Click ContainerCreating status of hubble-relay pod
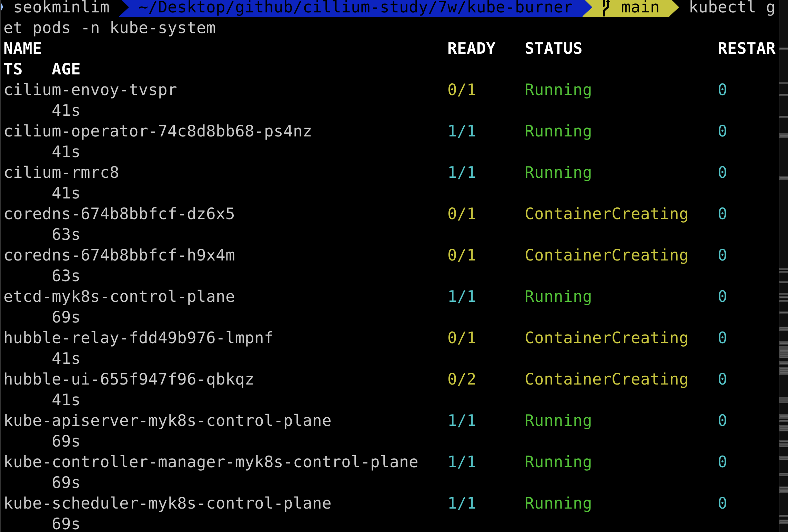 click(x=606, y=338)
